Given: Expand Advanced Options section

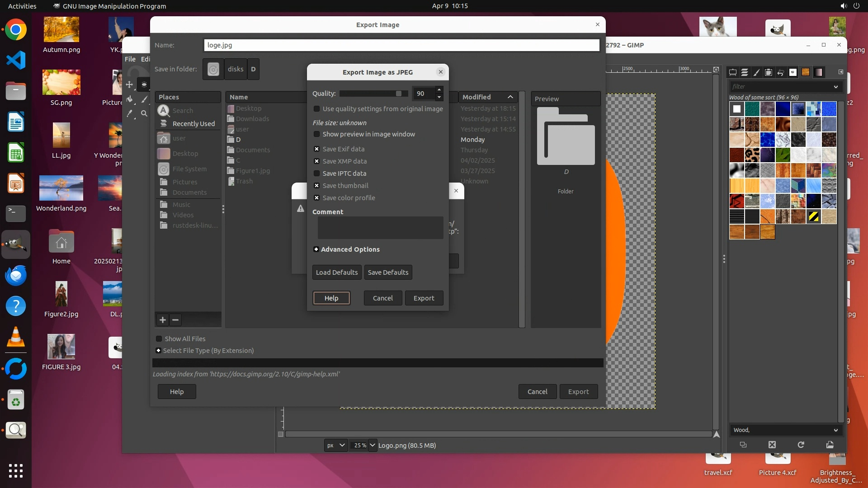Looking at the screenshot, I should (316, 249).
